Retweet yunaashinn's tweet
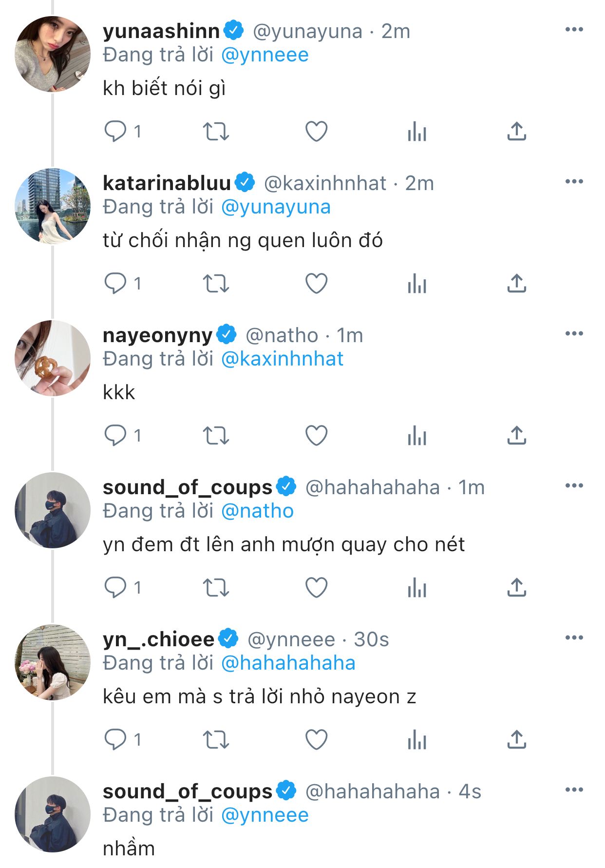This screenshot has height=868, width=605. click(x=216, y=132)
